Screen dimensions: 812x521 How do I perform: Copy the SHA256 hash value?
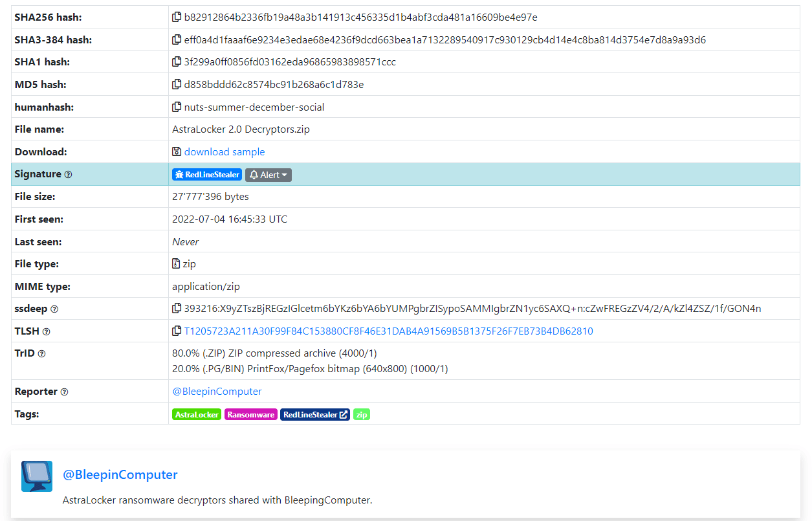(177, 17)
